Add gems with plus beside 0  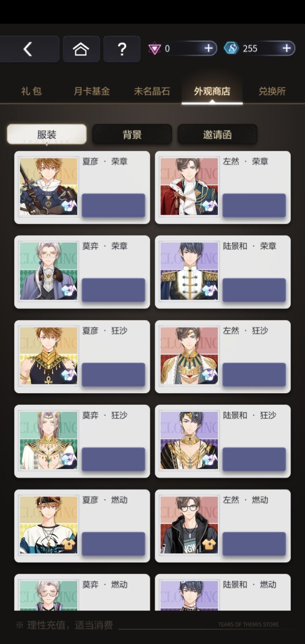pyautogui.click(x=208, y=49)
